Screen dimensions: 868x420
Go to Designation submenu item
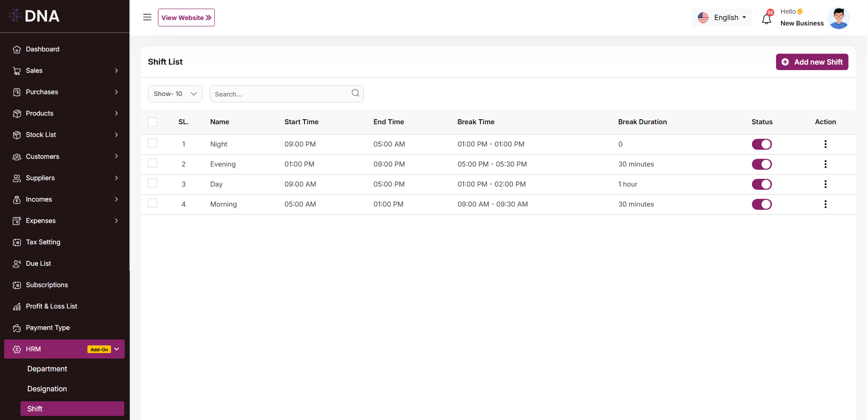point(47,389)
